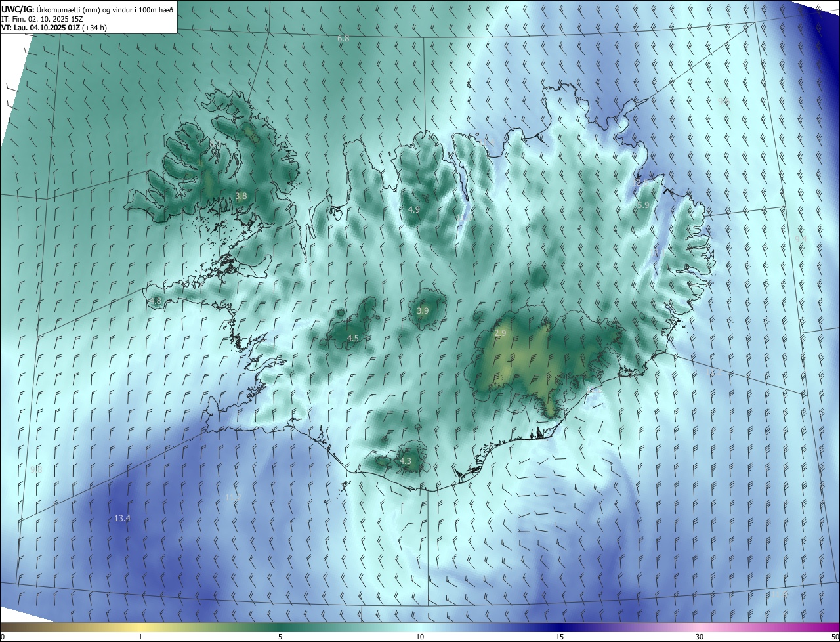Select the 3.9 value on the glacier

(423, 310)
